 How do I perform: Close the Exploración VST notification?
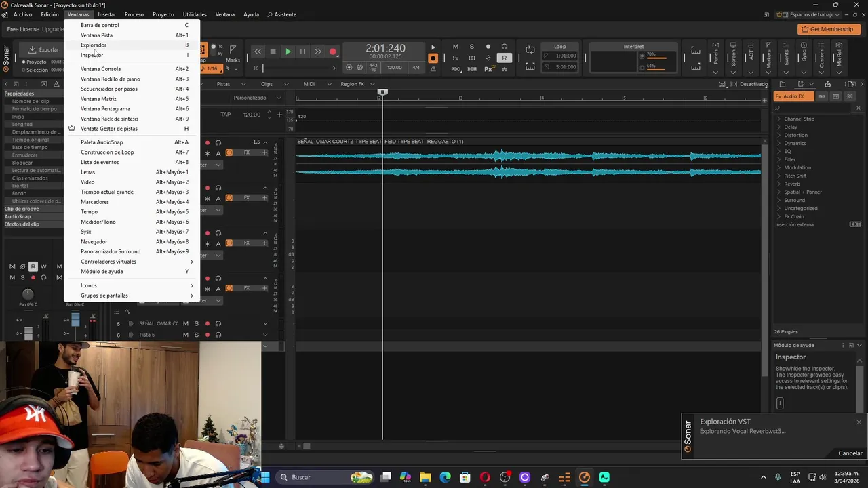pos(859,422)
